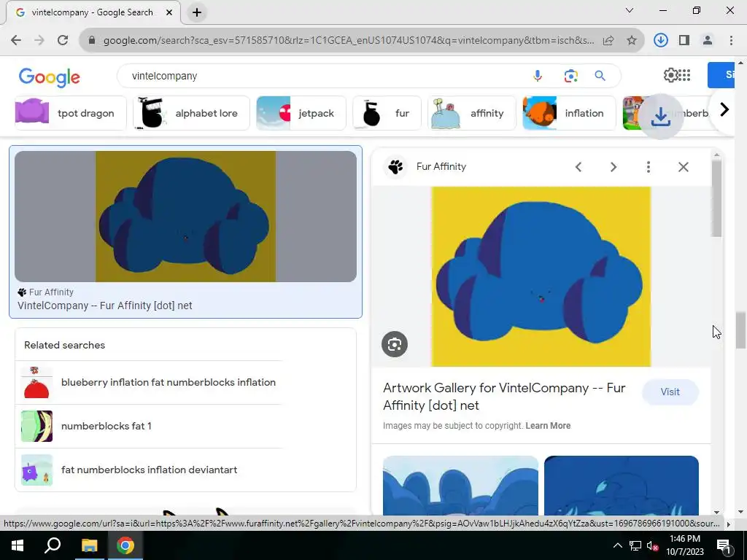Open related image with blue cartoon figures
The width and height of the screenshot is (747, 560).
tap(460, 485)
